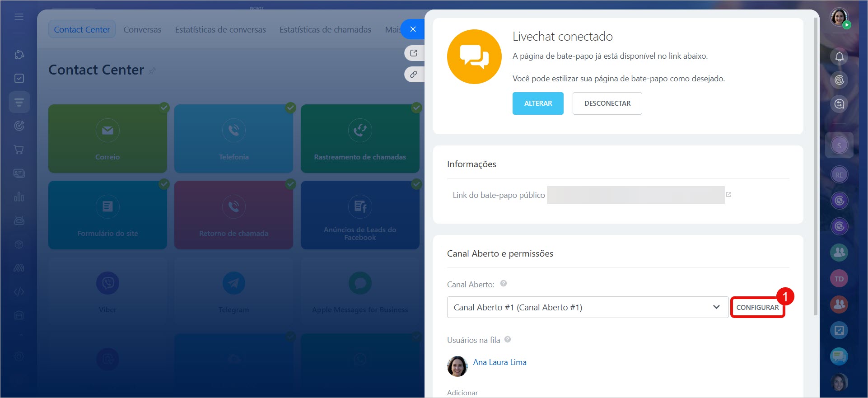Open panel in new window icon
Viewport: 868px width, 398px height.
tap(413, 53)
